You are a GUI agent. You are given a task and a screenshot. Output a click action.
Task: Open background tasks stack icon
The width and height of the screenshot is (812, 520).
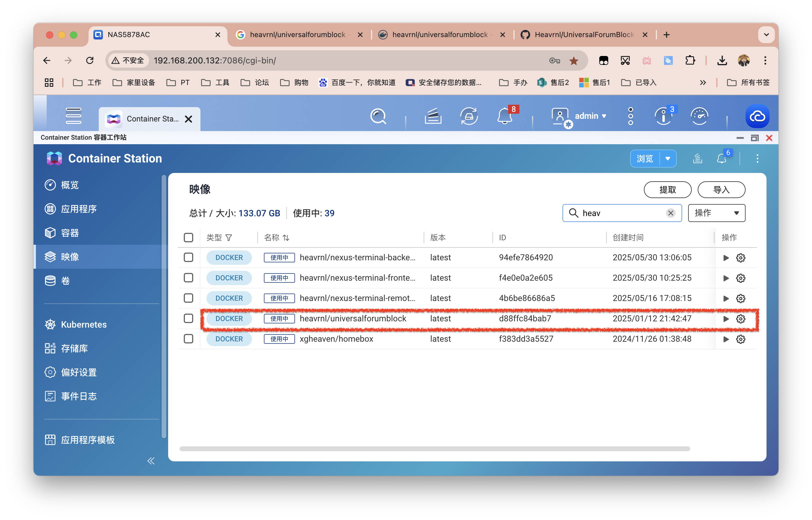(433, 116)
